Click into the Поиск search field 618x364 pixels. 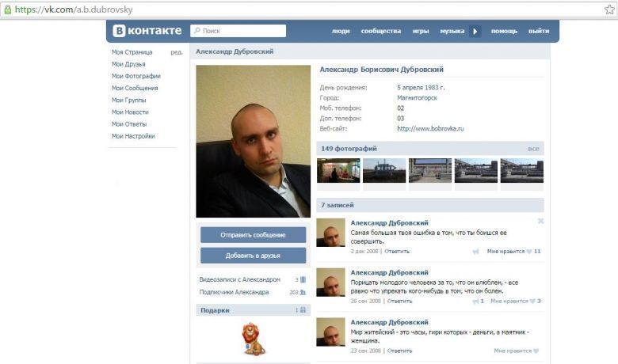coord(238,31)
